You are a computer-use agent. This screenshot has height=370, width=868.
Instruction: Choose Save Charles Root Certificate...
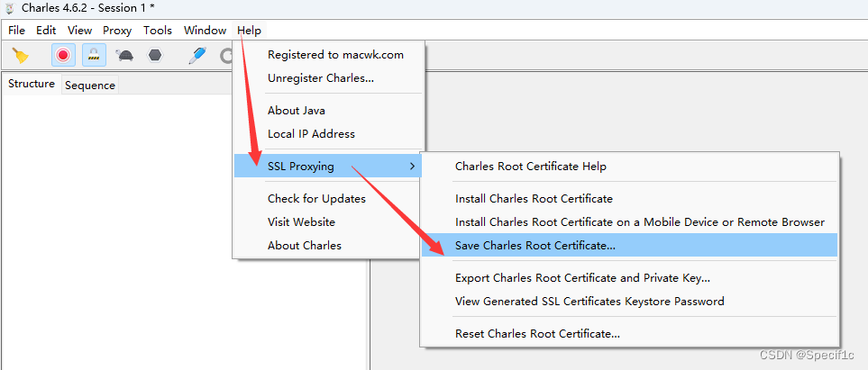pos(629,245)
